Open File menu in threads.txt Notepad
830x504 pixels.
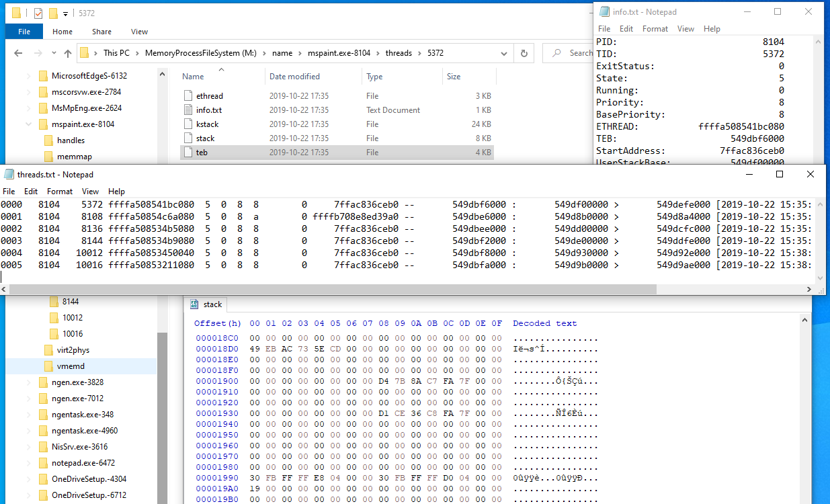coord(9,192)
